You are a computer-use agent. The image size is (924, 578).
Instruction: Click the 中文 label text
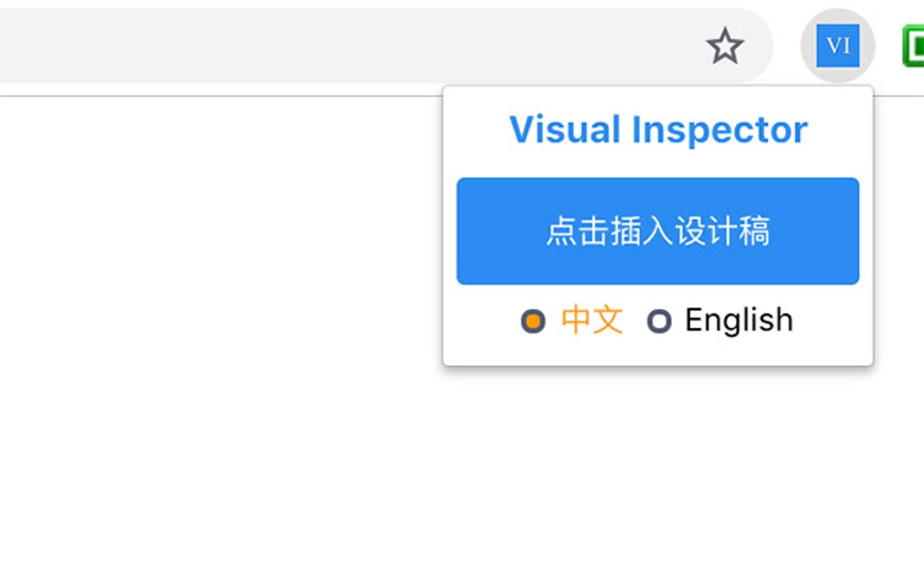tap(591, 320)
